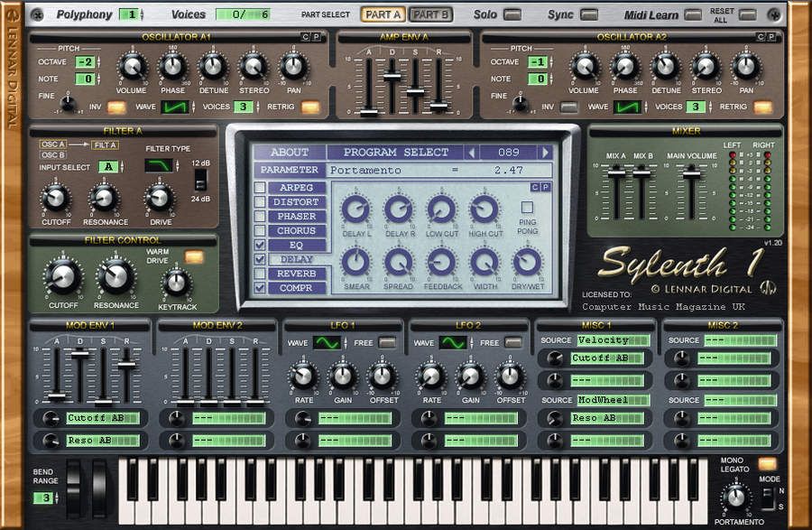Open the Misc 1 Velocity source dropdown
This screenshot has width=812, height=530.
(x=614, y=340)
